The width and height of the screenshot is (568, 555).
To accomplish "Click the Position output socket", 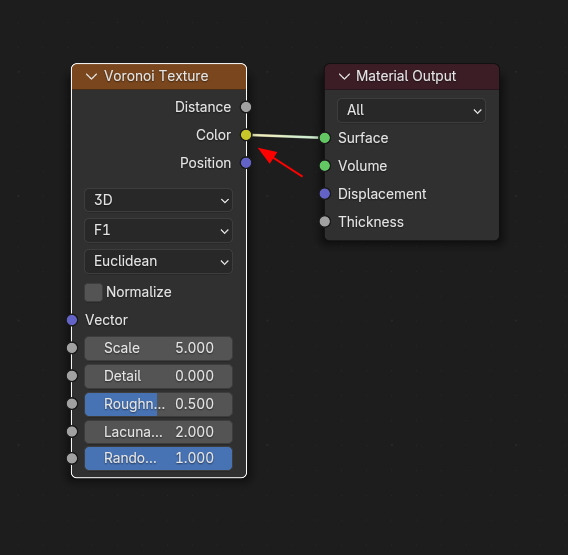I will (x=246, y=163).
